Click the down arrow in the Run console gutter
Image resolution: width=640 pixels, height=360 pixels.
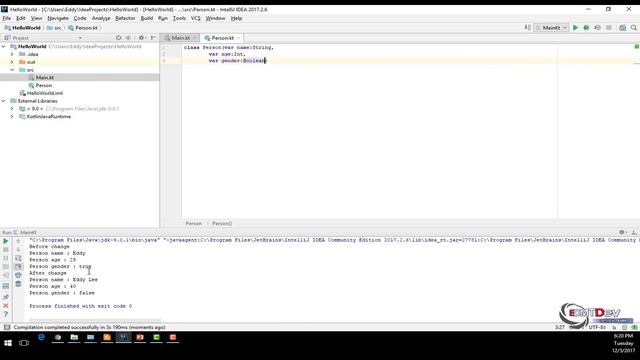click(x=18, y=249)
